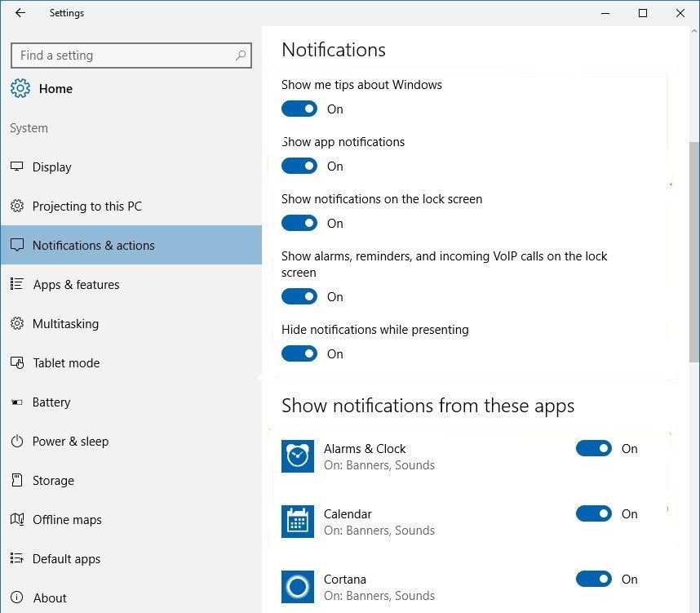Select the Multitasking icon in sidebar
Screen dimensions: 700x613
click(17, 323)
